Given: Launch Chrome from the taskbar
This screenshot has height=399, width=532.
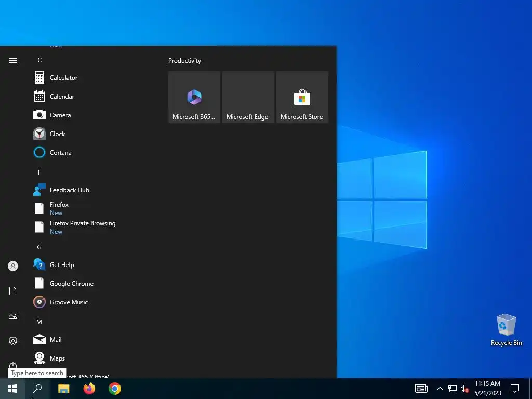Looking at the screenshot, I should [x=115, y=389].
